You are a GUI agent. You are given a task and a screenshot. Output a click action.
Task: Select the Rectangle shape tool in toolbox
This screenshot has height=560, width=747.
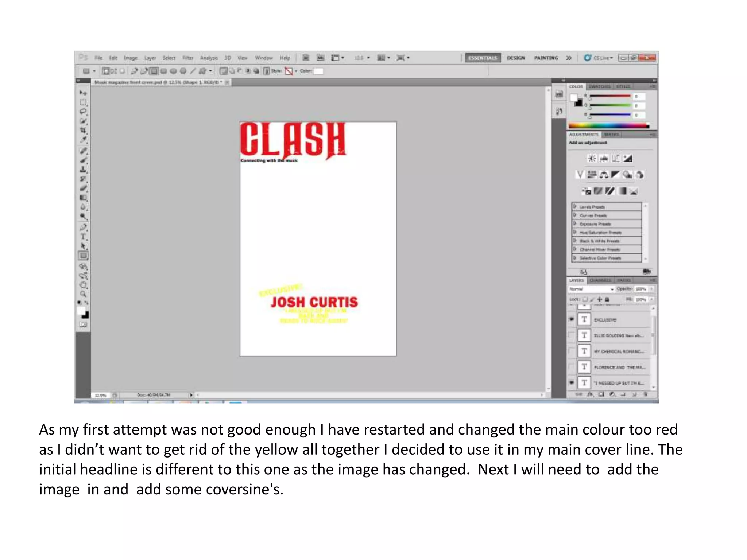click(83, 256)
